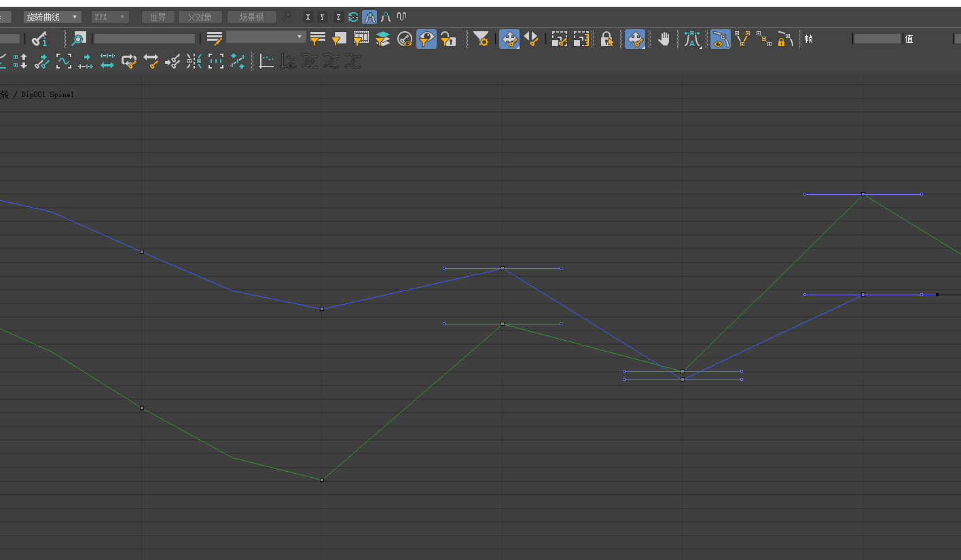Select the first highlighted Move Keys tool
The width and height of the screenshot is (961, 560).
pyautogui.click(x=509, y=39)
